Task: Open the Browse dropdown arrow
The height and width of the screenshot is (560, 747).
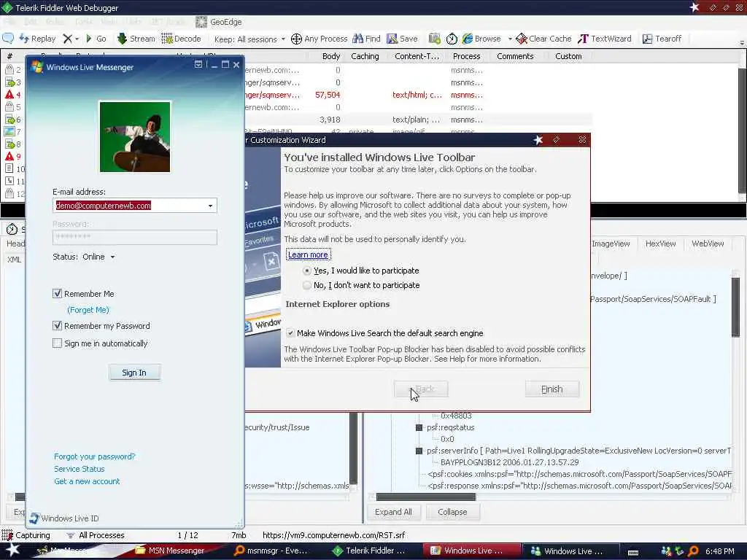Action: pyautogui.click(x=509, y=39)
